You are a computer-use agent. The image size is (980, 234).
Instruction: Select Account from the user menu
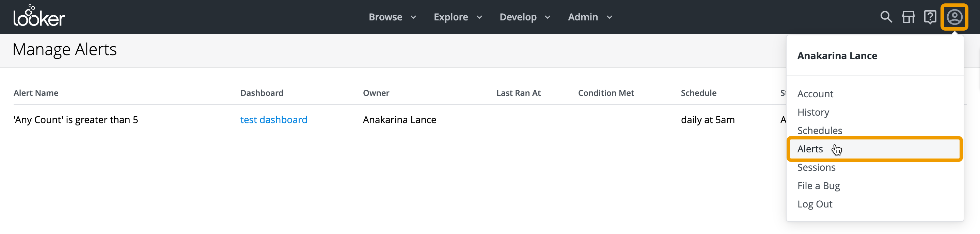coord(815,94)
